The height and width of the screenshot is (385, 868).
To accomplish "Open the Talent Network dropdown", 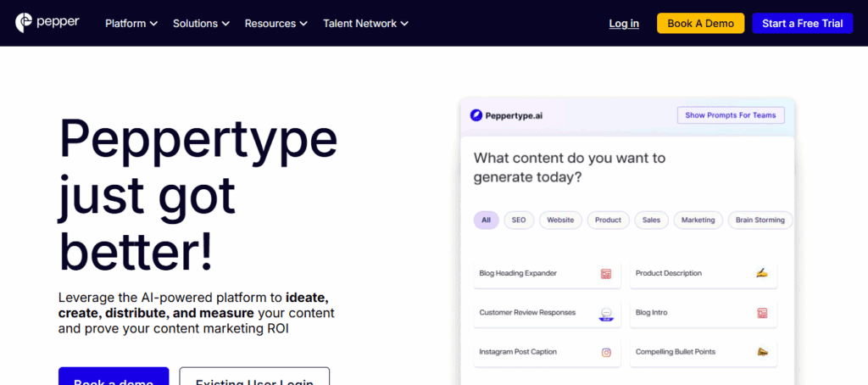I will pos(365,23).
